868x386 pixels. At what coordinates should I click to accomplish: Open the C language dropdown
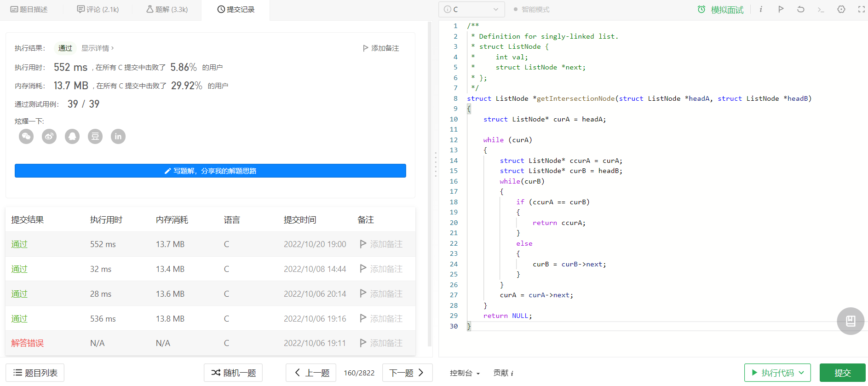[x=471, y=9]
